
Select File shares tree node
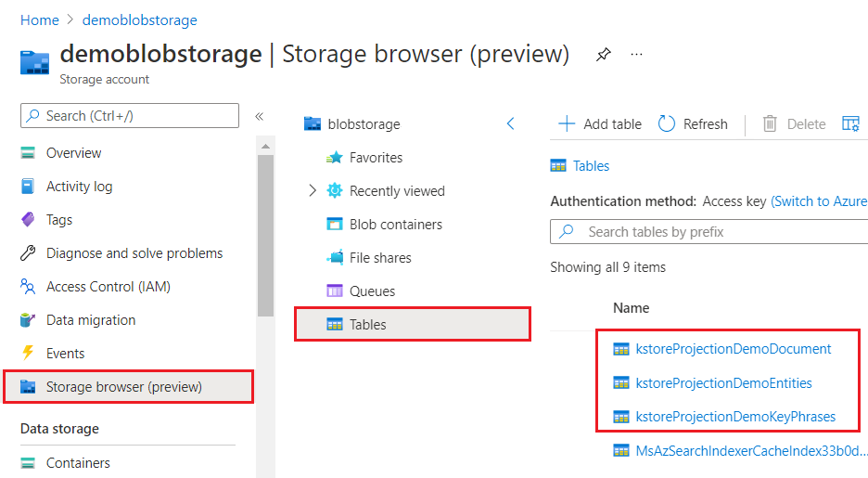coord(380,257)
